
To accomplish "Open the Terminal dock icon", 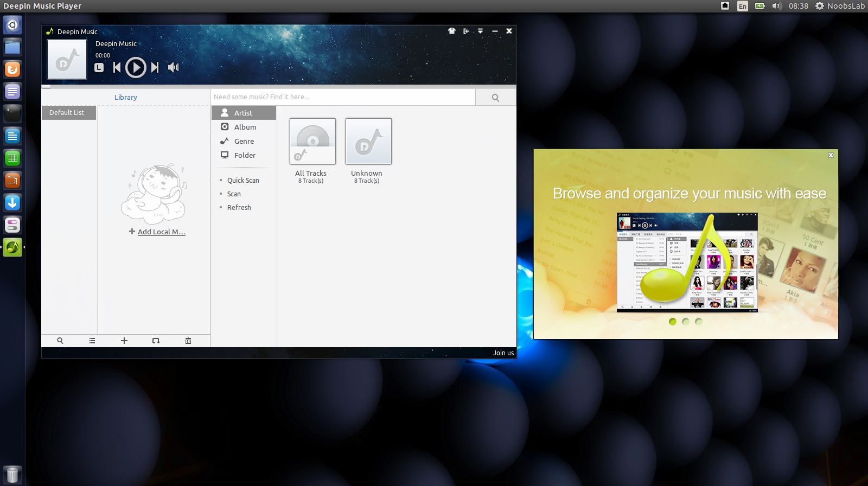I will tap(12, 114).
